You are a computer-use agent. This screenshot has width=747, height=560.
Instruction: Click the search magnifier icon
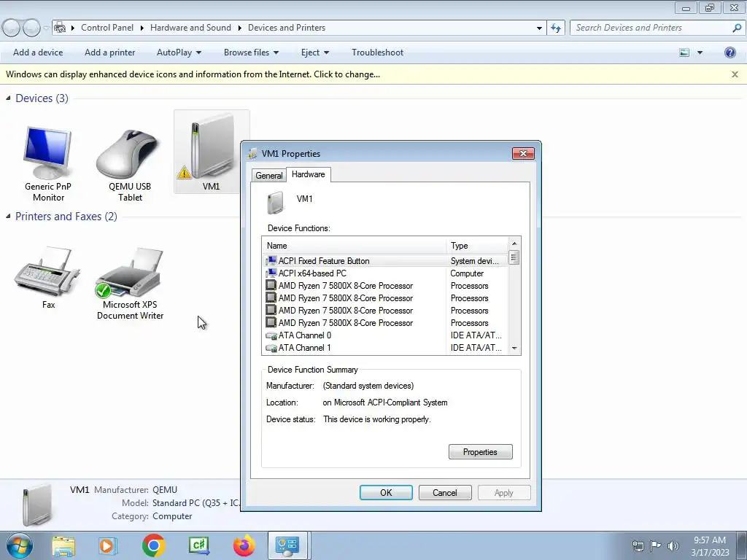coord(737,28)
